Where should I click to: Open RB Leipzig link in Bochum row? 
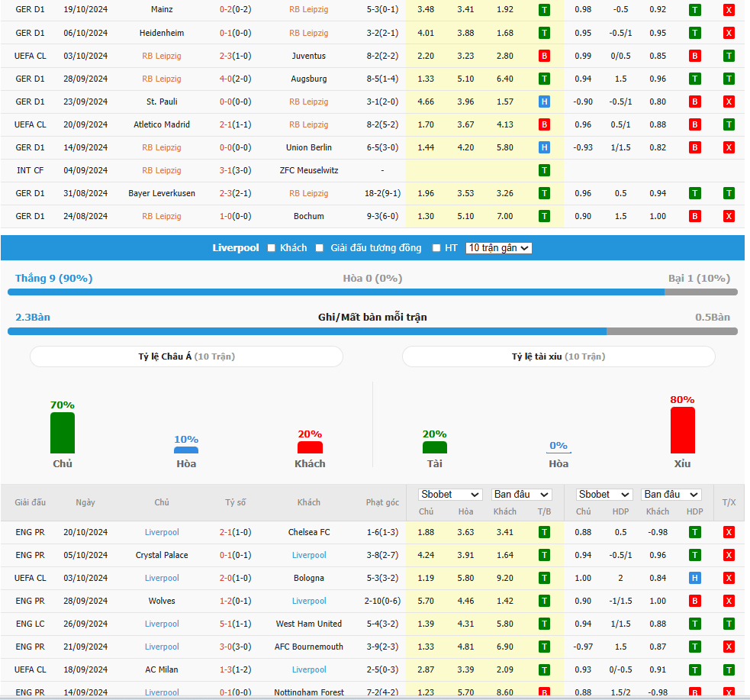click(162, 216)
